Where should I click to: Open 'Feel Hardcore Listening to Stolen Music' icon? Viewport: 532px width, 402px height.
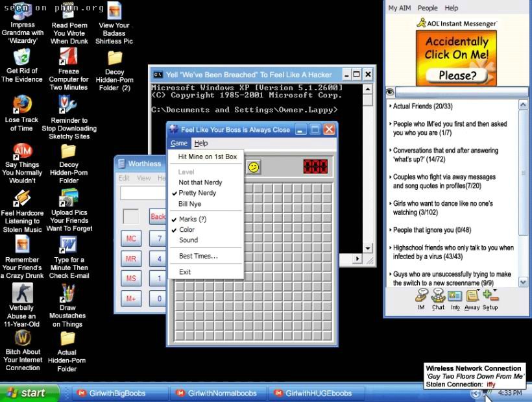[23, 211]
